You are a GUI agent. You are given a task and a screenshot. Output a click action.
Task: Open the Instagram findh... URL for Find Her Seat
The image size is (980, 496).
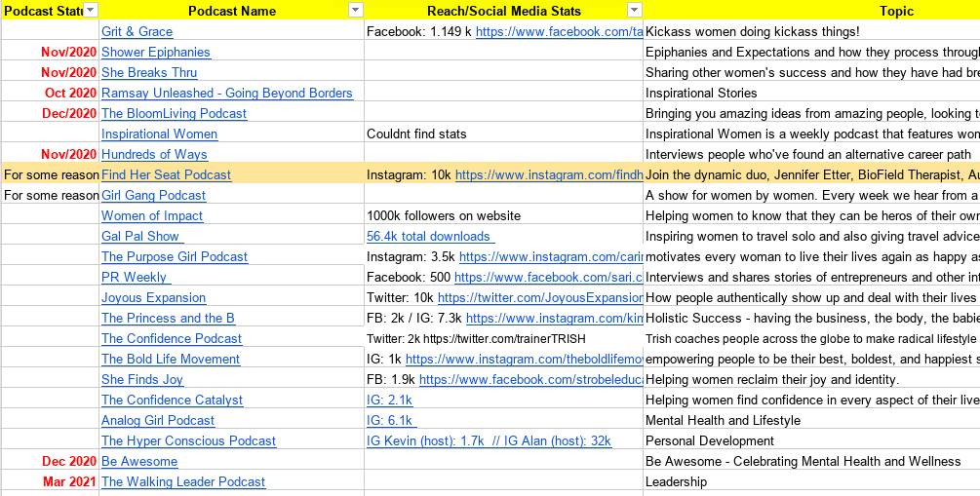[549, 174]
